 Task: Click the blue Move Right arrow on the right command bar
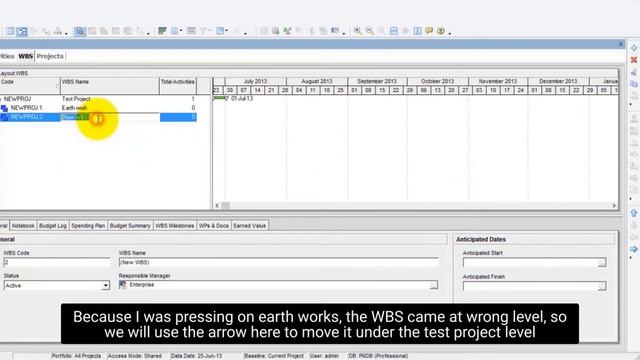[x=634, y=249]
